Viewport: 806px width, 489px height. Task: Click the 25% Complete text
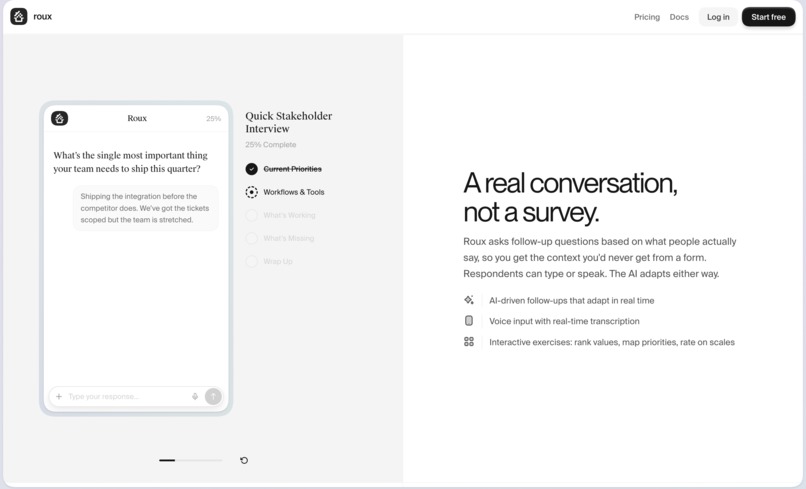tap(270, 144)
